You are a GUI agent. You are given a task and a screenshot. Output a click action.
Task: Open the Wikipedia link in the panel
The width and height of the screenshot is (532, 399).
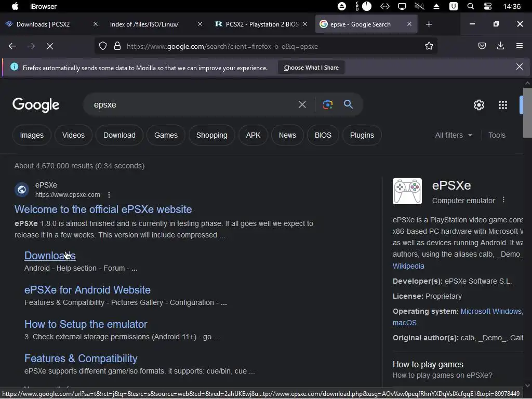(x=408, y=266)
